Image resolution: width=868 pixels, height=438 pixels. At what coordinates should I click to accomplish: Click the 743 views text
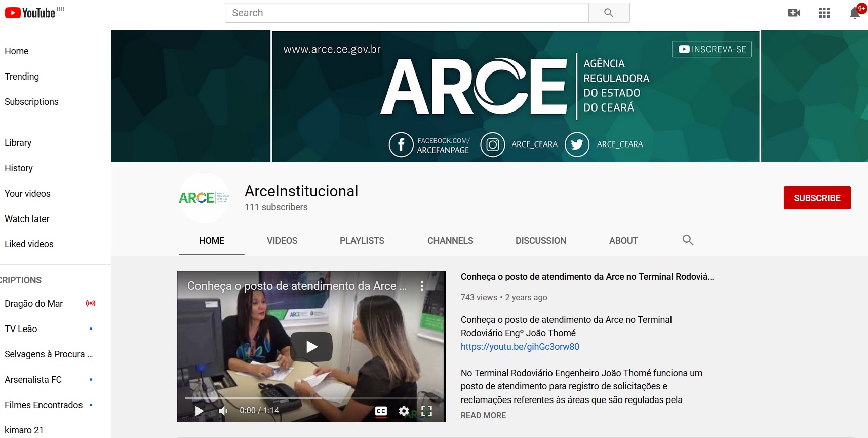click(x=479, y=298)
